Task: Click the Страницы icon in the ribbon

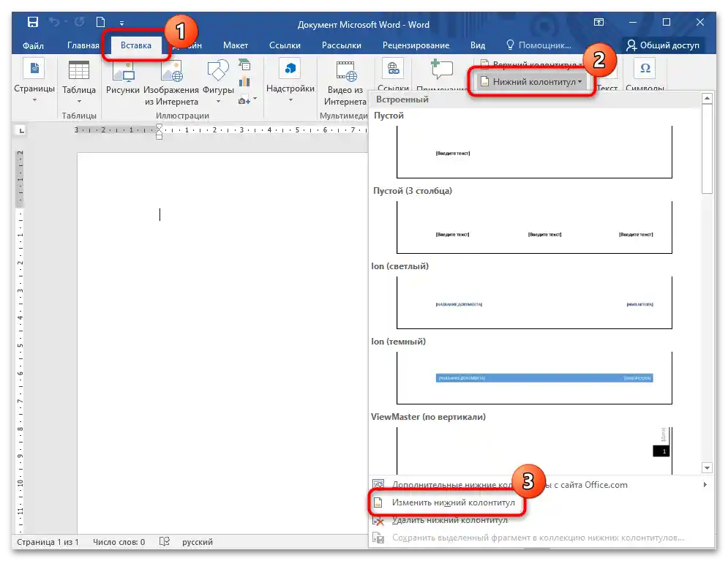Action: (34, 69)
